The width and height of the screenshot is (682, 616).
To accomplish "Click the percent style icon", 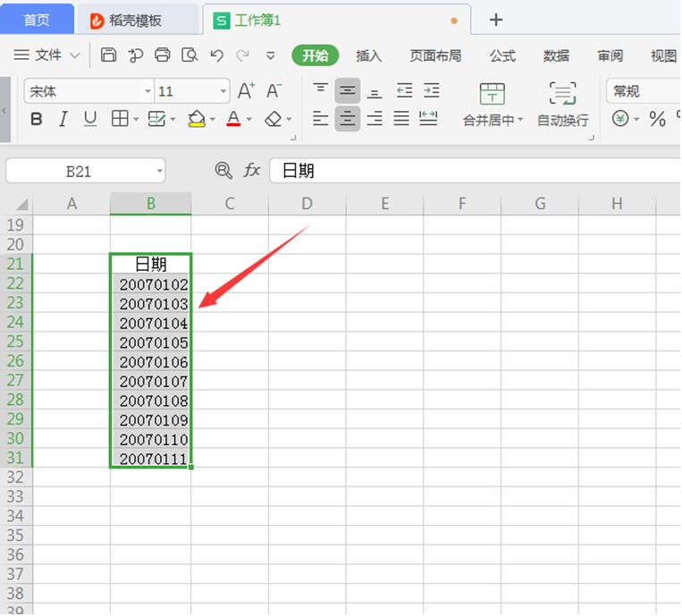I will click(x=657, y=118).
